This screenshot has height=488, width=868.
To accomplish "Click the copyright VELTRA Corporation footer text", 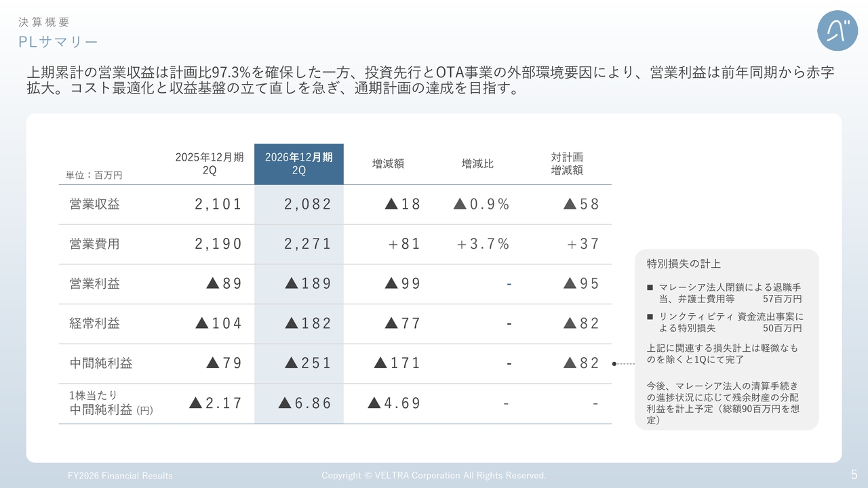I will [434, 476].
